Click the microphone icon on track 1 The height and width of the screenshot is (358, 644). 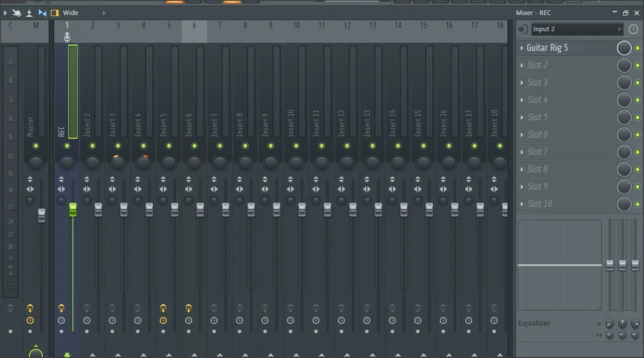67,37
